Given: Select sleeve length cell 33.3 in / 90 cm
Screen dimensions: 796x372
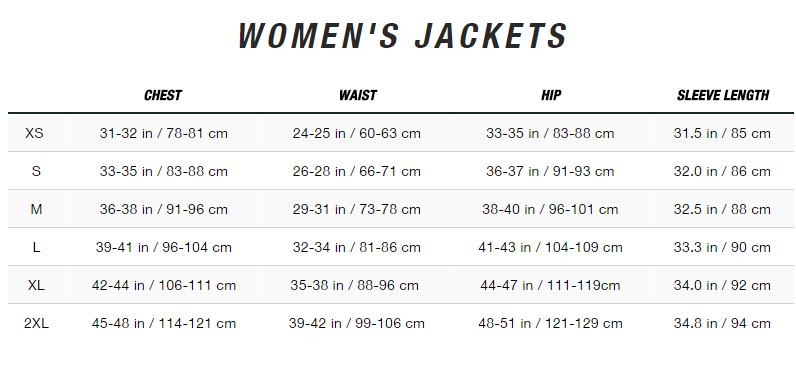Looking at the screenshot, I should pos(722,248).
